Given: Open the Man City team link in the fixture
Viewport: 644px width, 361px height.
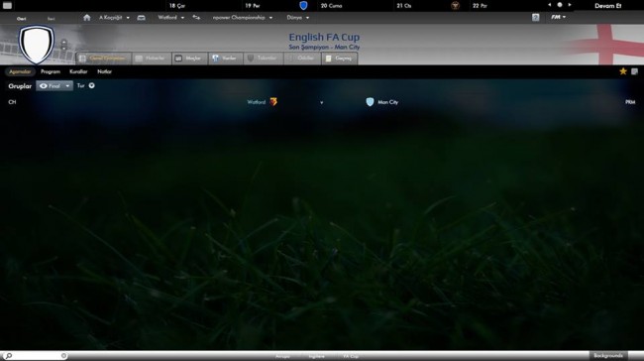Looking at the screenshot, I should click(388, 102).
